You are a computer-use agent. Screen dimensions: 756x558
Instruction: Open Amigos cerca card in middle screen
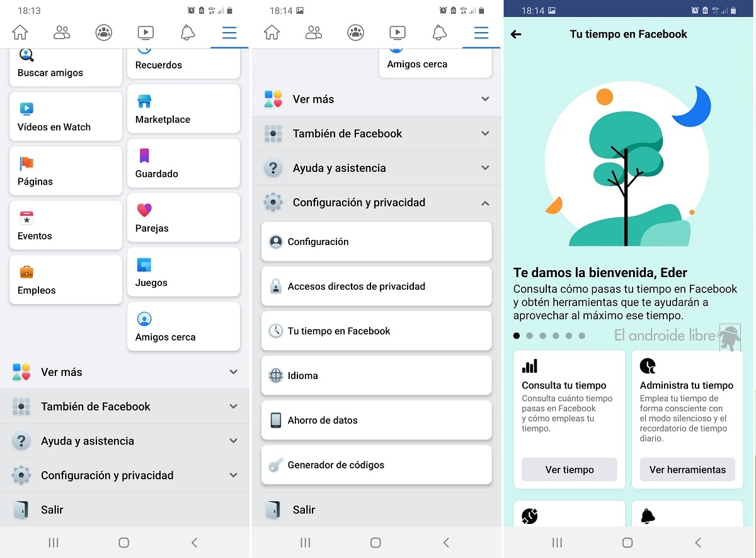point(435,64)
